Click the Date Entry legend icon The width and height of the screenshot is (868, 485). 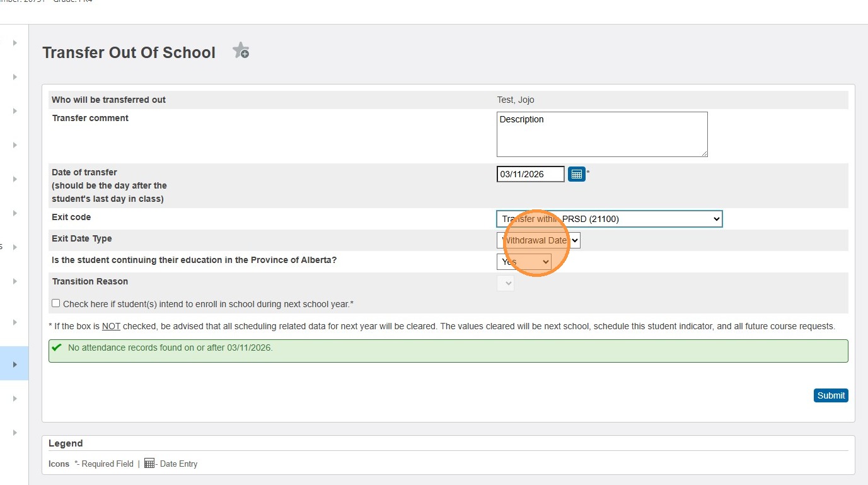(x=149, y=464)
